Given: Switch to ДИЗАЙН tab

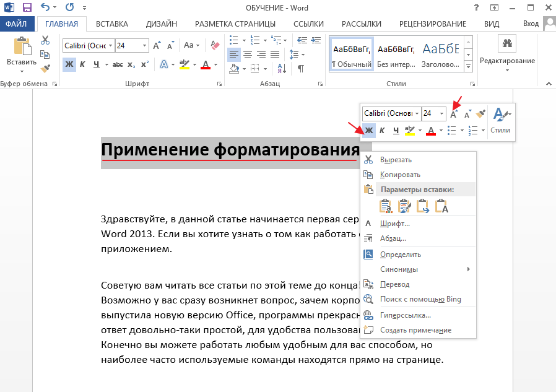Looking at the screenshot, I should [x=162, y=24].
